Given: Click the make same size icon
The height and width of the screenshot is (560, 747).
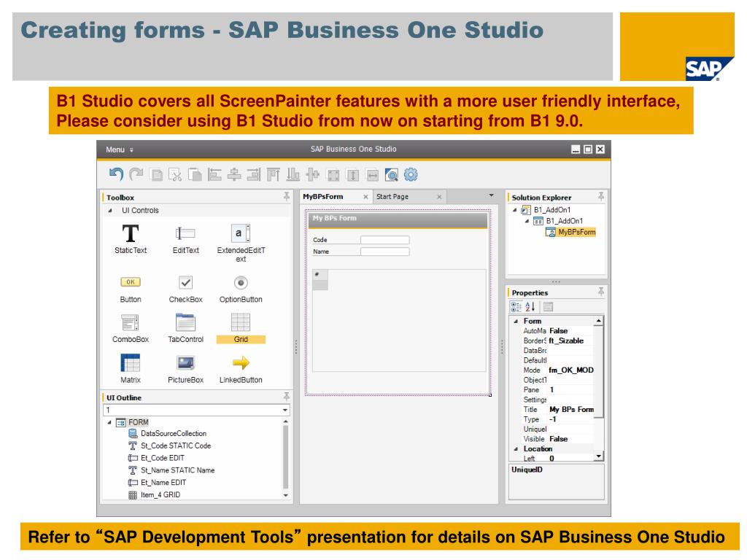Looking at the screenshot, I should [x=333, y=175].
